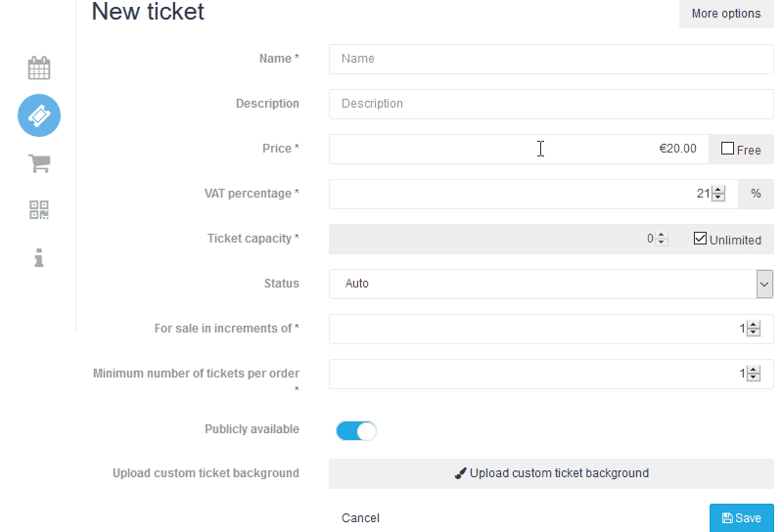Image resolution: width=781 pixels, height=532 pixels.
Task: Click into the Description text field
Action: pyautogui.click(x=551, y=104)
